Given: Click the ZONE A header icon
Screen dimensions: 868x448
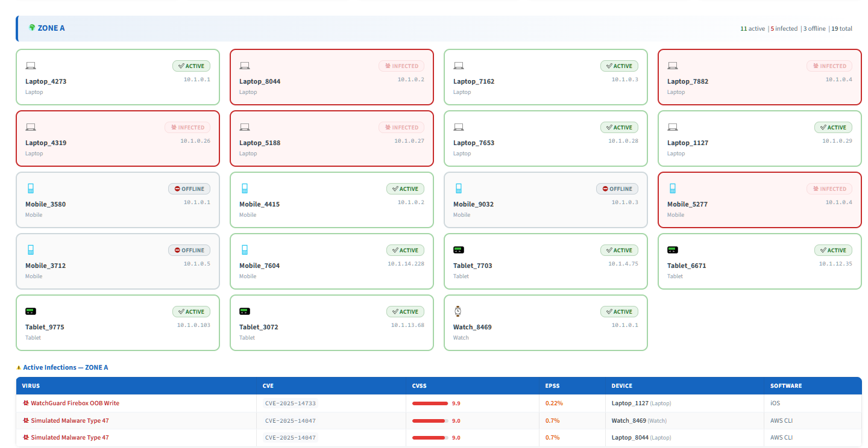Looking at the screenshot, I should pos(32,28).
